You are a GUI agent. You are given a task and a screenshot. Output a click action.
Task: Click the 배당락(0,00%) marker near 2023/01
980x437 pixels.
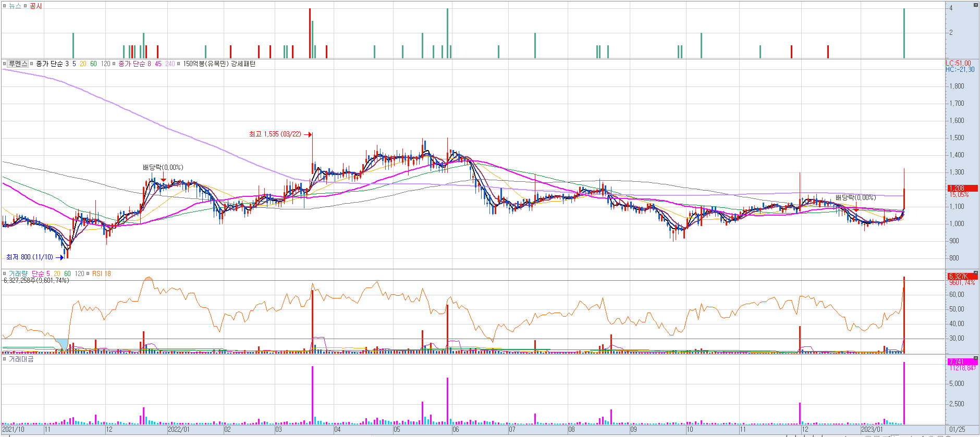pyautogui.click(x=855, y=197)
